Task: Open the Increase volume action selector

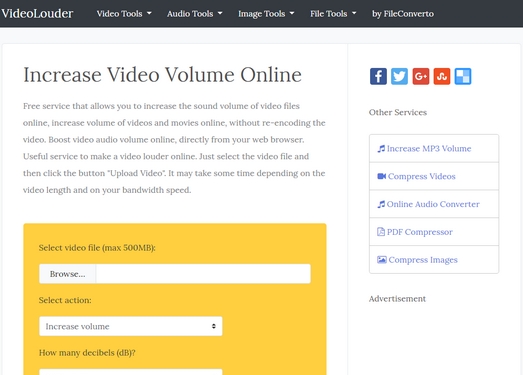Action: tap(131, 326)
